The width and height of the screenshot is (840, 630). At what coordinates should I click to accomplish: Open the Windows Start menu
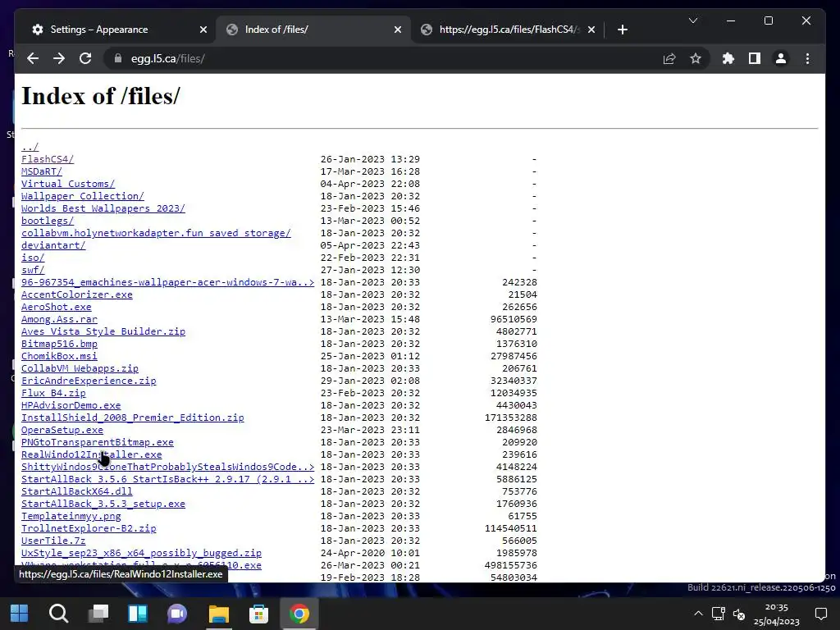pyautogui.click(x=20, y=614)
